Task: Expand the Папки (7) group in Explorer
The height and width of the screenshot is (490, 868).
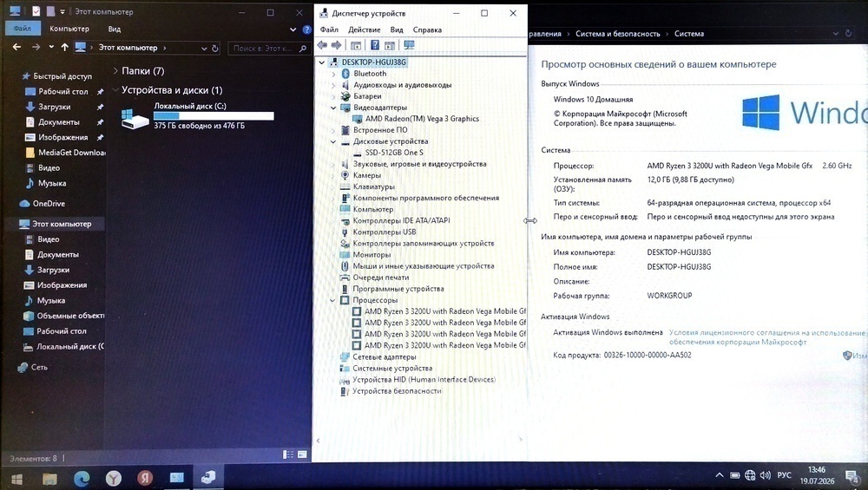Action: (115, 71)
